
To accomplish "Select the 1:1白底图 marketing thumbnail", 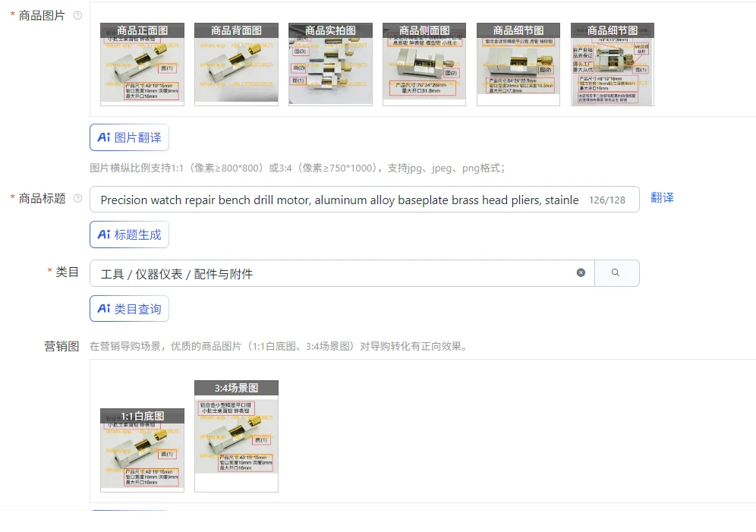I will coord(142,450).
